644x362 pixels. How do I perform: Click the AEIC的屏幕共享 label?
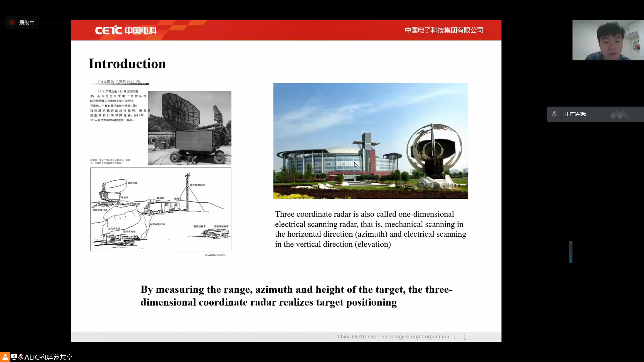point(49,357)
